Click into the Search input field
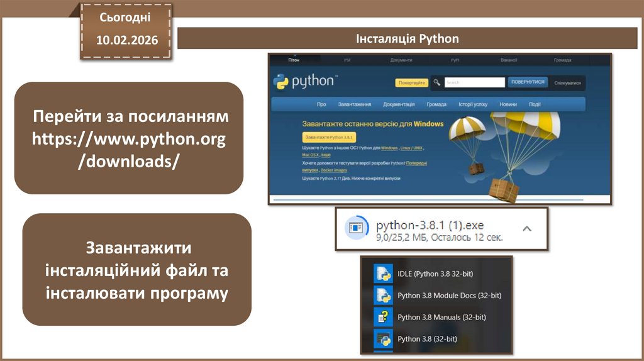 click(474, 82)
